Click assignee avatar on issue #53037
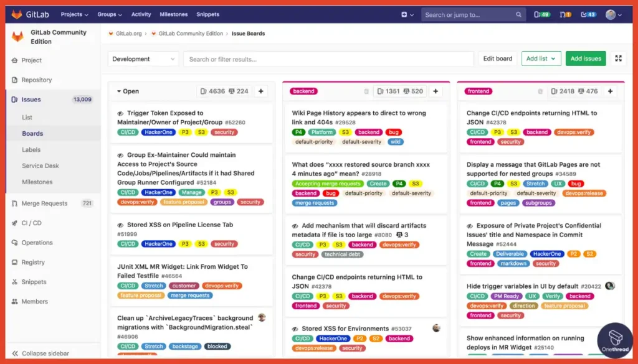This screenshot has height=364, width=638. pos(436,329)
